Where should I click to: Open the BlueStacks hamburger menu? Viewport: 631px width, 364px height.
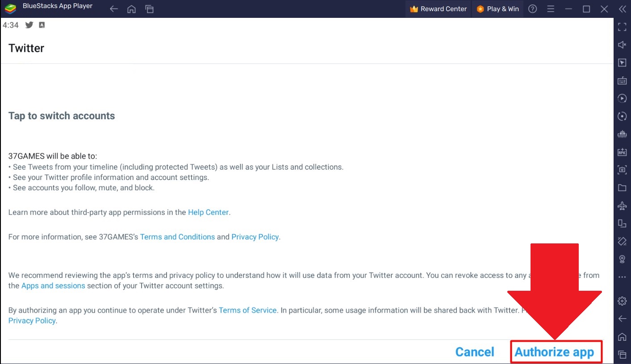coord(551,9)
